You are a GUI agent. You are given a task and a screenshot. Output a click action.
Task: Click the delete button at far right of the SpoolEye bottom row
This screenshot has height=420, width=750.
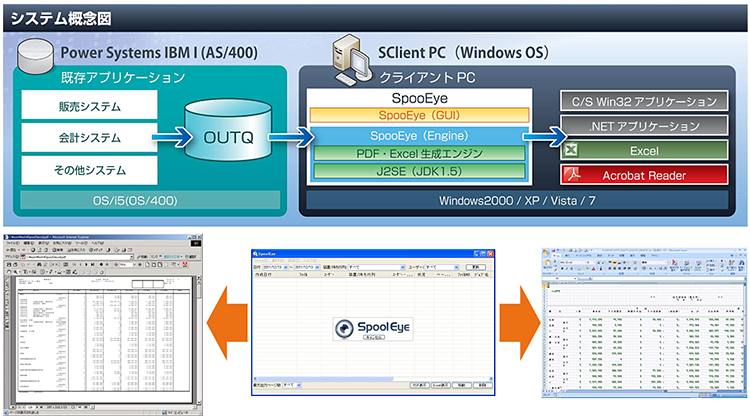(x=483, y=385)
